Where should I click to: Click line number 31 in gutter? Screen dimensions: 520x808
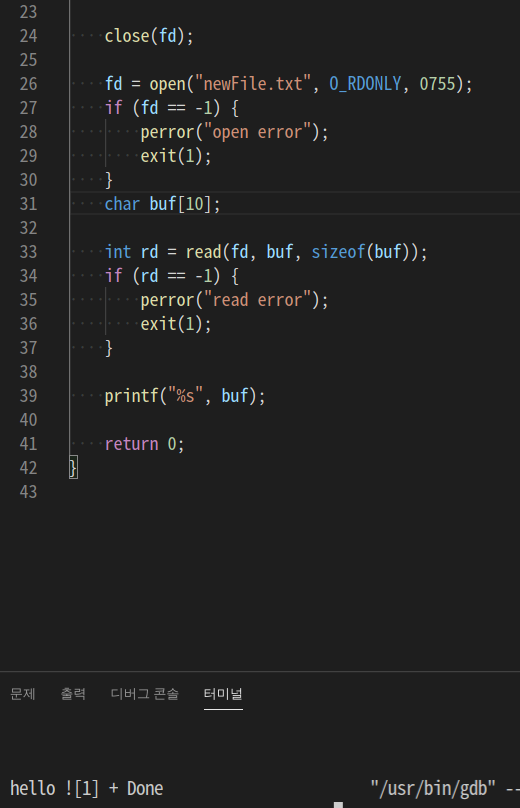point(28,204)
